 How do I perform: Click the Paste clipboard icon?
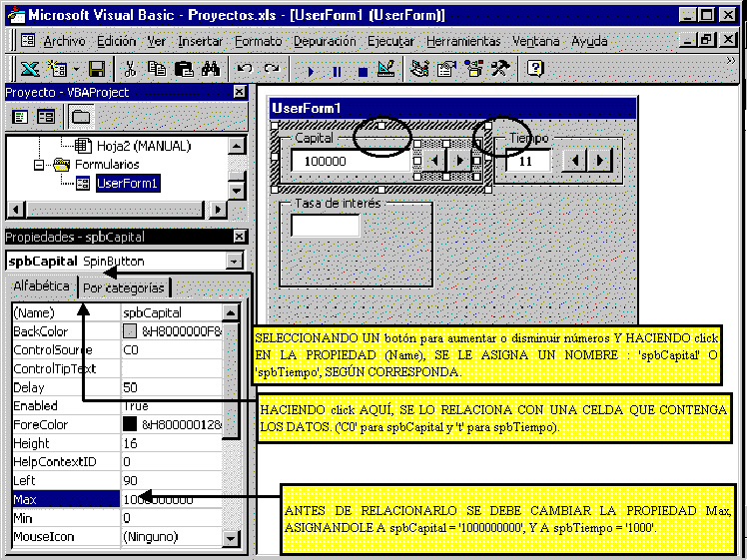pos(184,70)
